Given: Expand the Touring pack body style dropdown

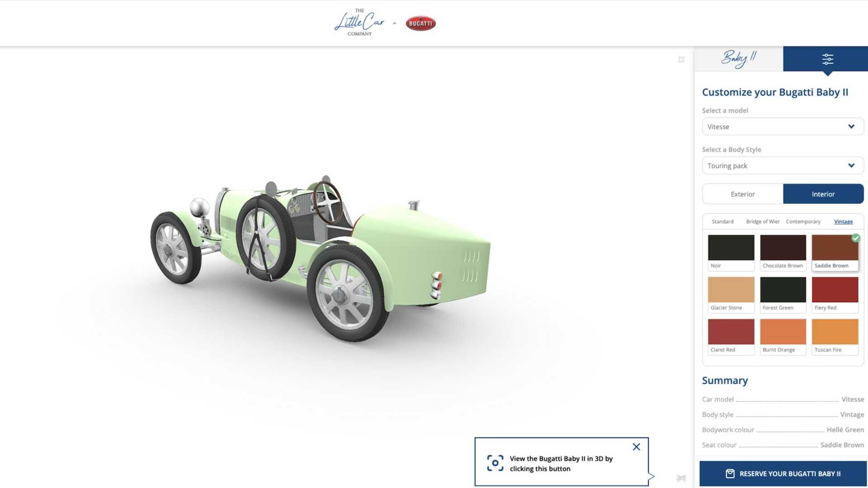Looking at the screenshot, I should click(783, 165).
